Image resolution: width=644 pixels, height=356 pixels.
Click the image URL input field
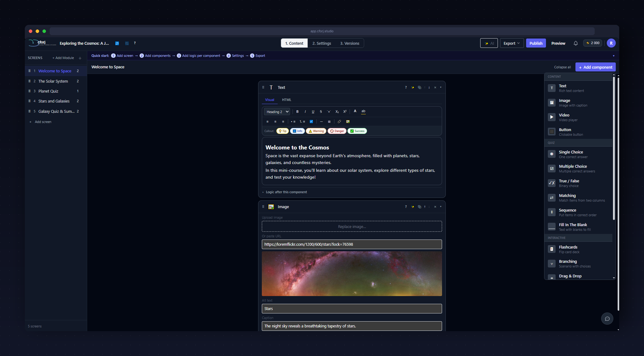[x=352, y=244]
